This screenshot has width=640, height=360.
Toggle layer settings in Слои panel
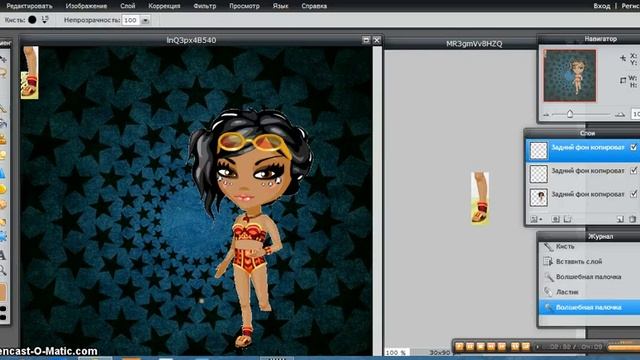click(x=535, y=219)
